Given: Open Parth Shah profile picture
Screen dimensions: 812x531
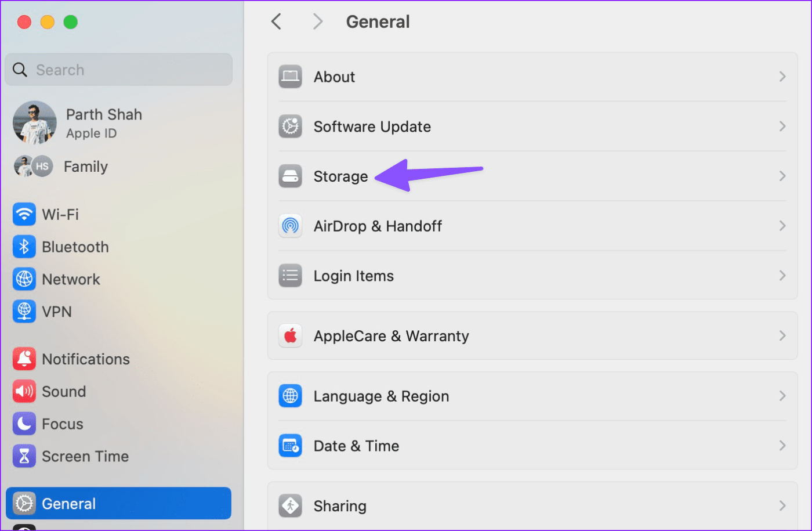Looking at the screenshot, I should pyautogui.click(x=35, y=122).
